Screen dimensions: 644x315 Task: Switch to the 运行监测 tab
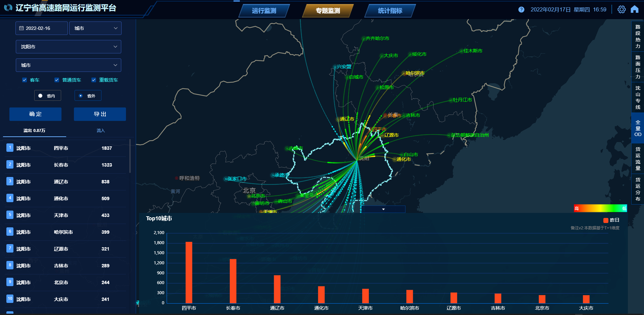point(264,11)
